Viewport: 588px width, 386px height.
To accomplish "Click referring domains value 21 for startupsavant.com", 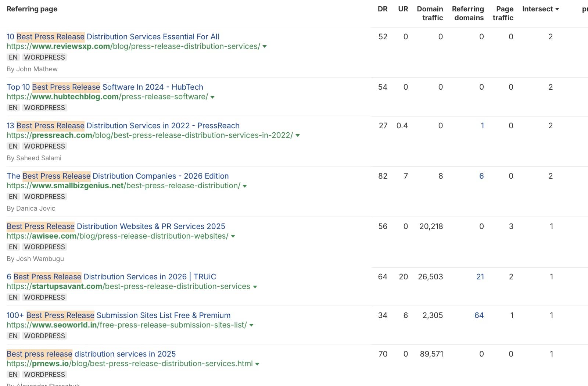I will (480, 277).
